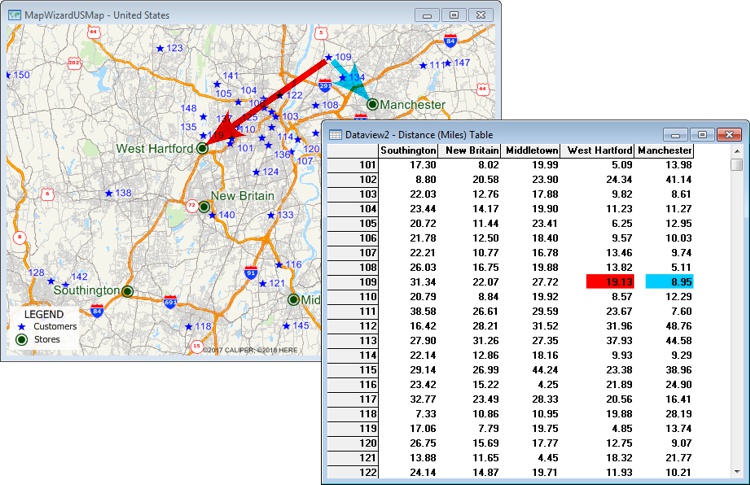
Task: Minimize the MapWizardUSMap window
Action: 429,15
